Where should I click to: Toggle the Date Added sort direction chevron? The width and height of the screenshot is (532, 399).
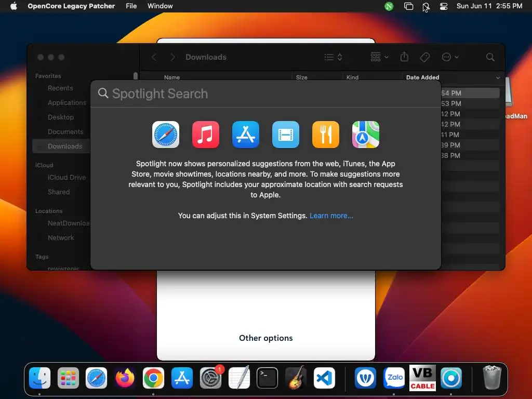point(498,78)
